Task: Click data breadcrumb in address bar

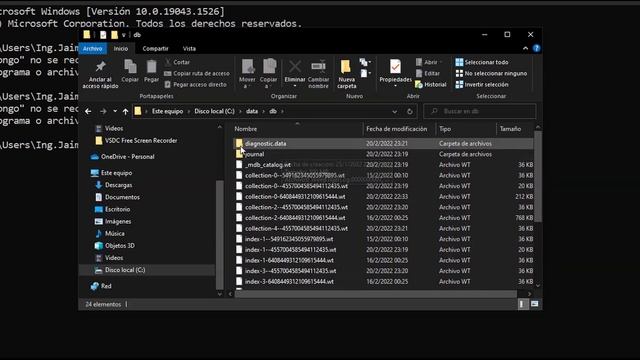Action: coord(252,111)
